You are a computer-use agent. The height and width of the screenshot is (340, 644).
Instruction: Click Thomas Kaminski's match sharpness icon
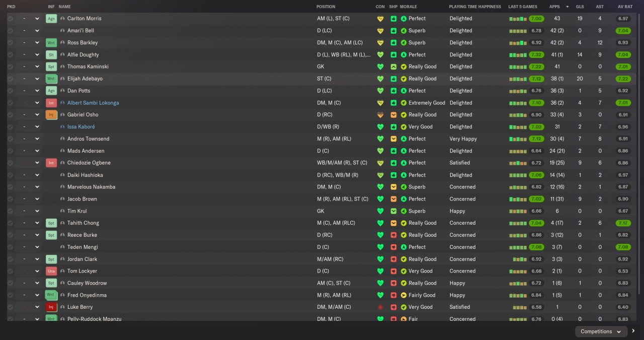click(x=393, y=66)
